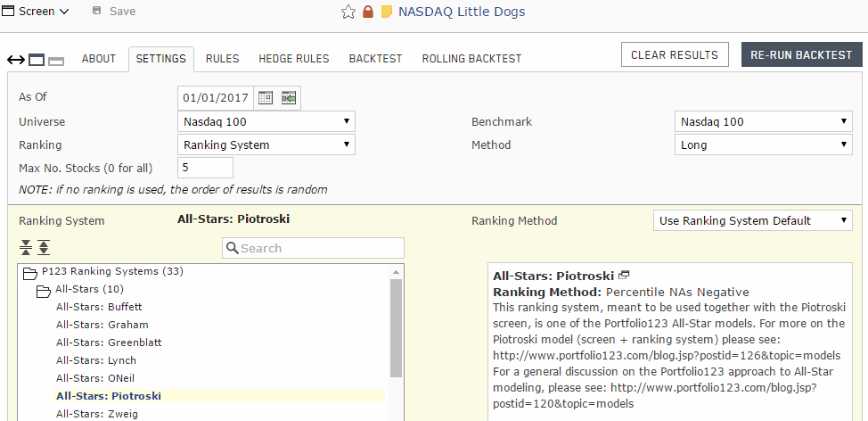Screen dimensions: 868x421
Task: Open the Backtest tab
Action: [x=375, y=59]
